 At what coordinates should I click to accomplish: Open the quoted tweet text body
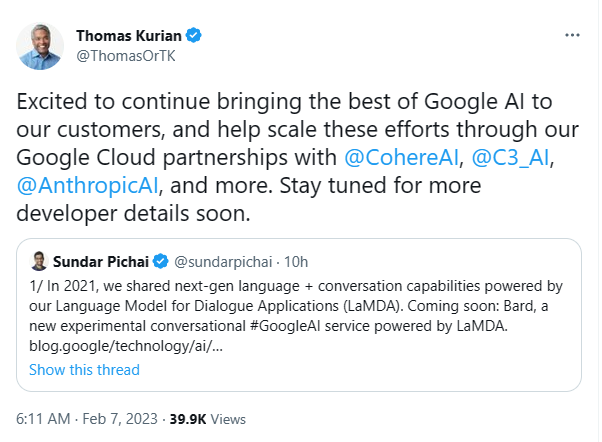(x=296, y=316)
